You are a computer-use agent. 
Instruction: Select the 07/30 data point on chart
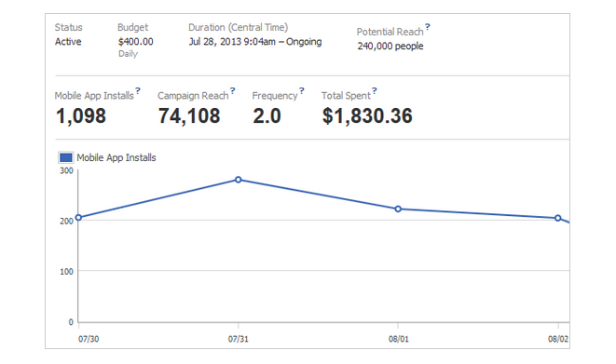78,217
